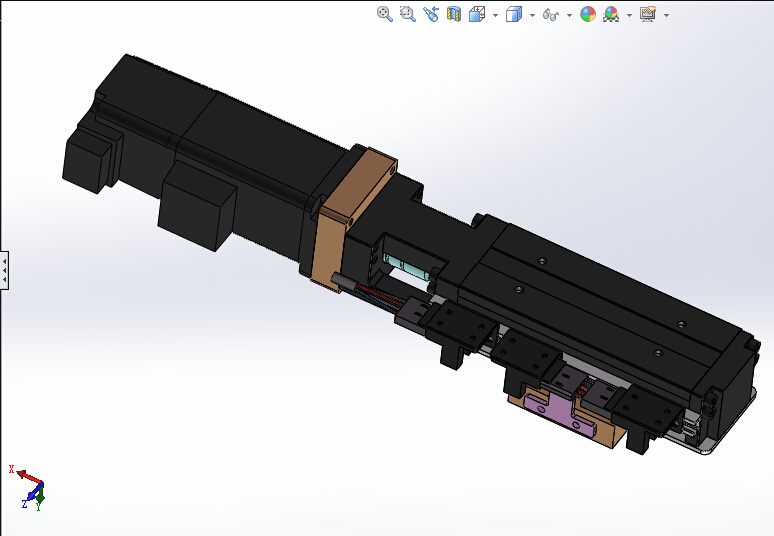Image resolution: width=774 pixels, height=536 pixels.
Task: Return to the Previous View
Action: [431, 14]
